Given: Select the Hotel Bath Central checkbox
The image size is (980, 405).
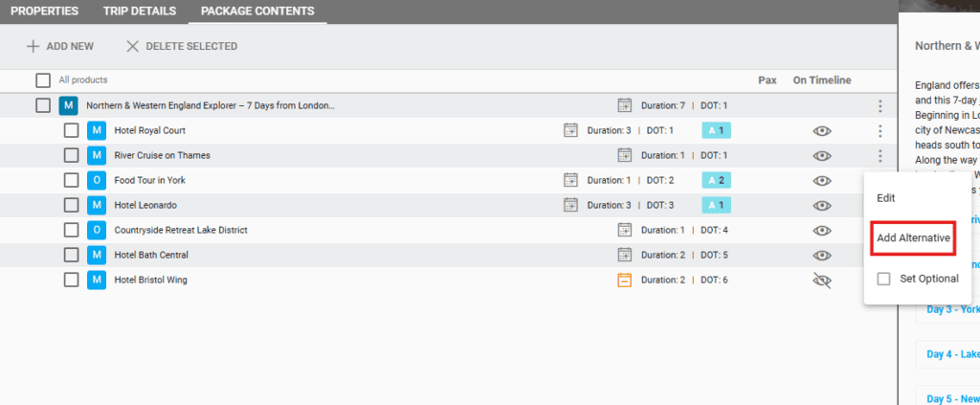Looking at the screenshot, I should coord(72,255).
